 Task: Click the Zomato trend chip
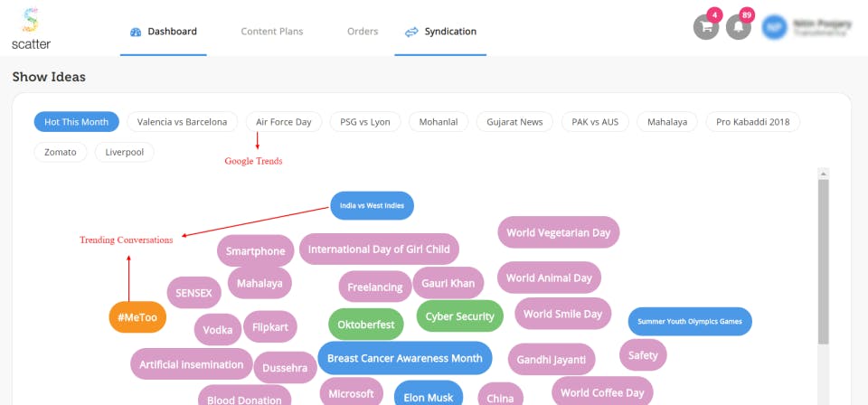[x=61, y=152]
